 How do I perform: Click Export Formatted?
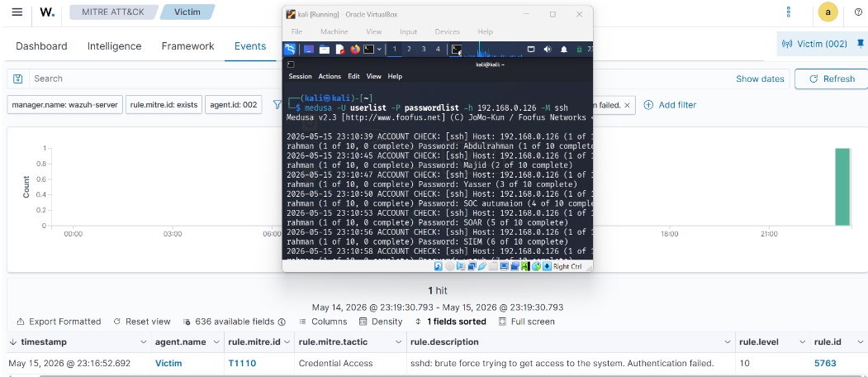pos(59,322)
